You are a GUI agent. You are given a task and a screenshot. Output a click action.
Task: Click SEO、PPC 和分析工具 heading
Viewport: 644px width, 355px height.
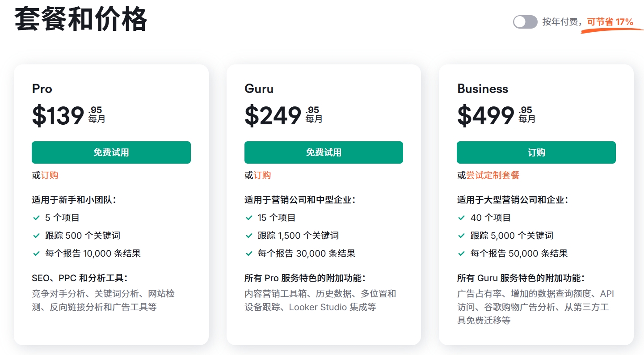[x=80, y=278]
